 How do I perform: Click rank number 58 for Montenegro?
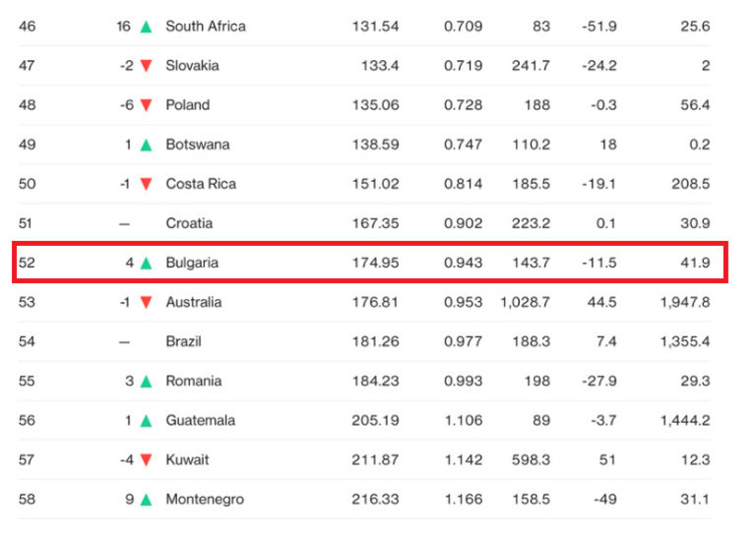point(27,499)
